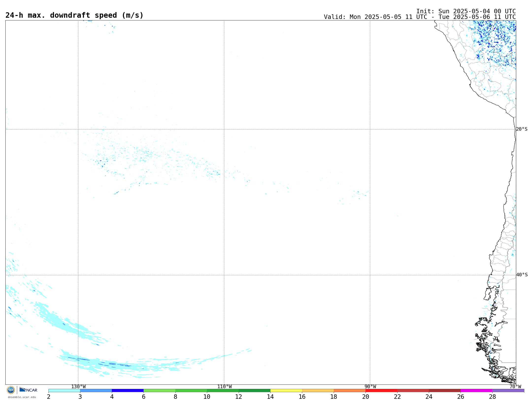The image size is (532, 400).
Task: Click the light blue 3-4 color swatch
Action: pyautogui.click(x=96, y=391)
